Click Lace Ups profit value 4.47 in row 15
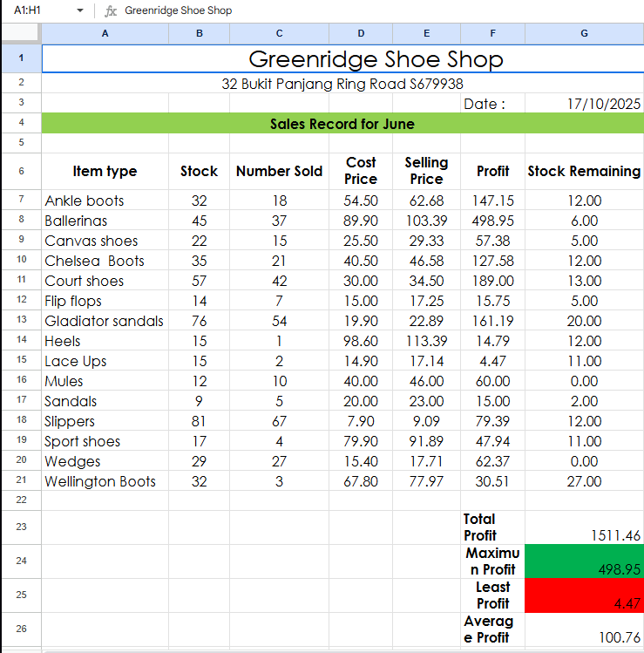644x653 pixels. (492, 360)
